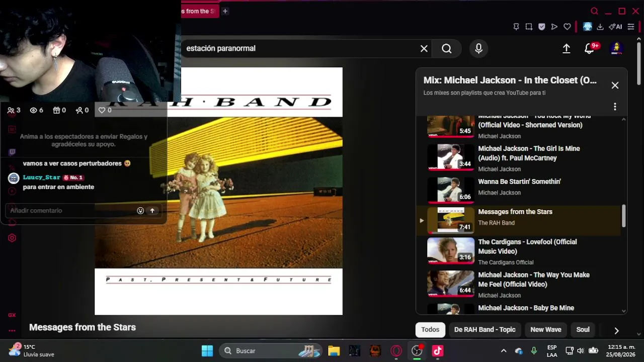Open the emoji picker in comment box
The height and width of the screenshot is (362, 644).
pyautogui.click(x=140, y=211)
